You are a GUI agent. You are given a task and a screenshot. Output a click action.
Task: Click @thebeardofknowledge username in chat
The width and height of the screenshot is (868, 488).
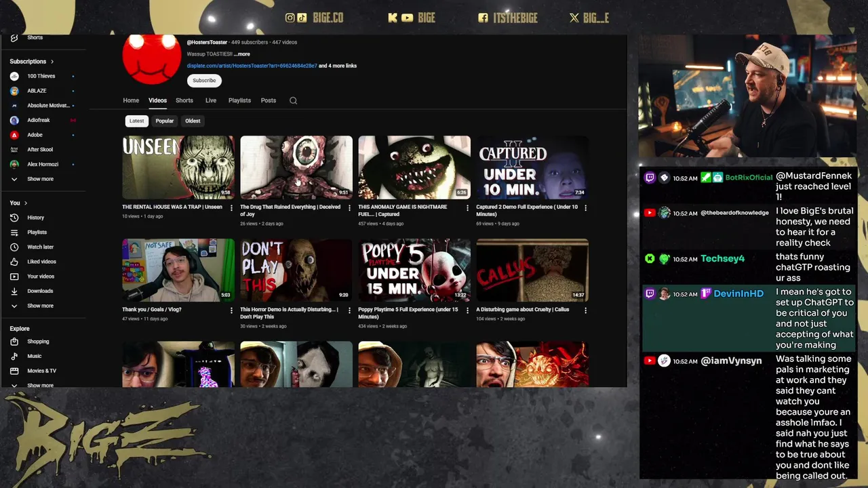pyautogui.click(x=734, y=213)
